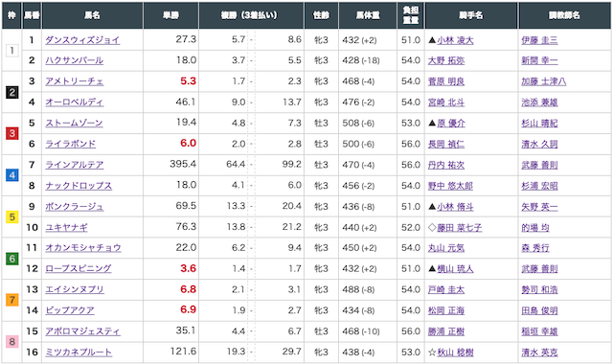The image size is (613, 364).
Task: View jockey 野中 悠太郎 profile
Action: tap(450, 186)
